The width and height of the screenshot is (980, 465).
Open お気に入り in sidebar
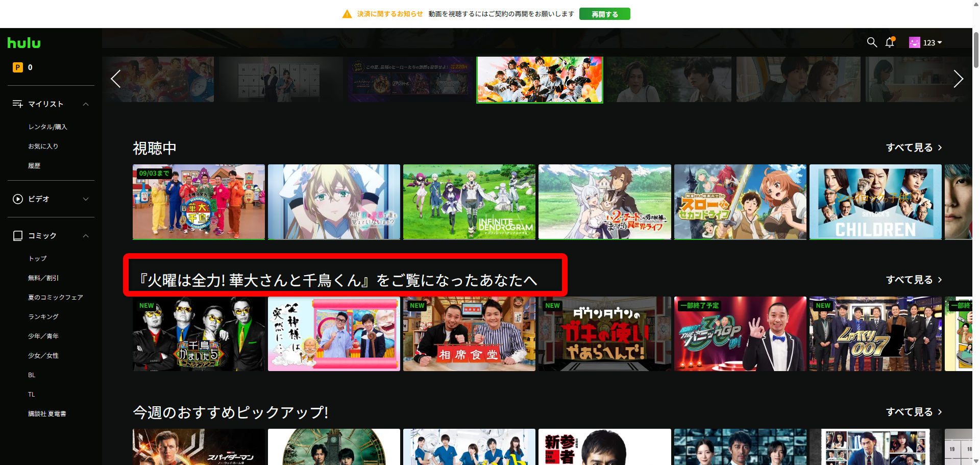coord(43,146)
